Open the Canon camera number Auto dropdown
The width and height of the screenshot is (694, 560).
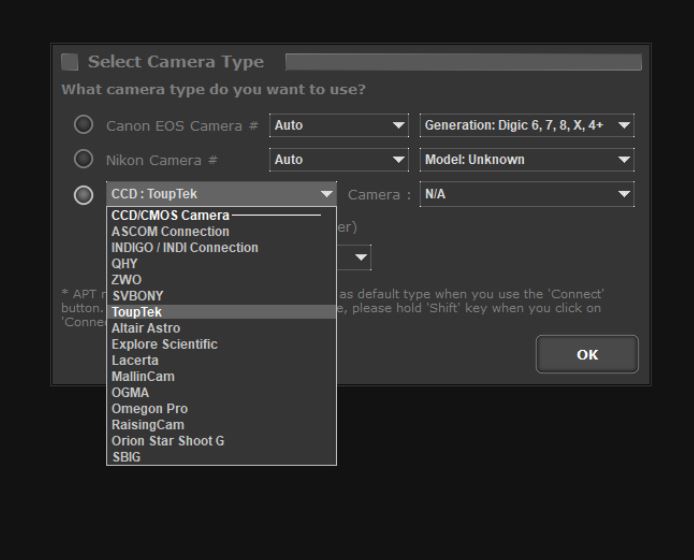pos(339,125)
